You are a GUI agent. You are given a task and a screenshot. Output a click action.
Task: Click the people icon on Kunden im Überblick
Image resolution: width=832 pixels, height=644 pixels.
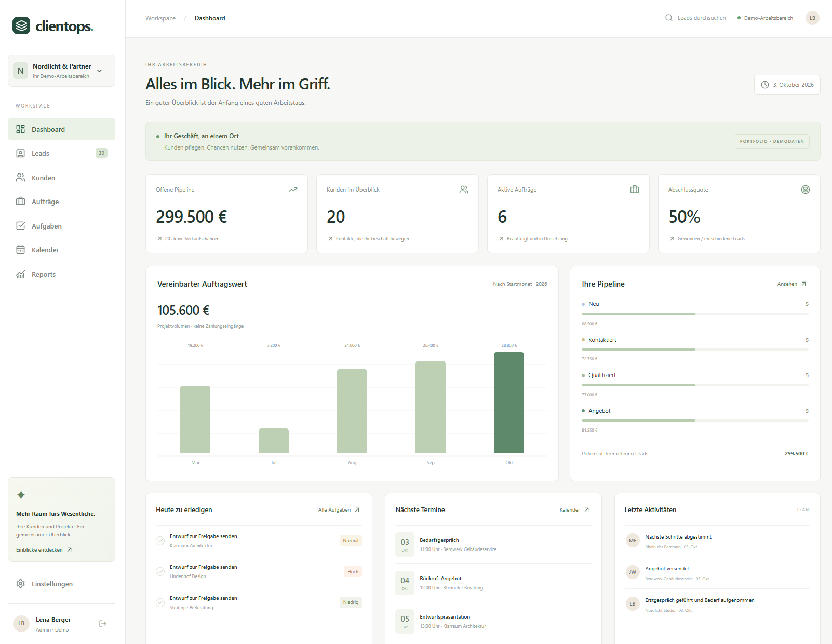(464, 190)
